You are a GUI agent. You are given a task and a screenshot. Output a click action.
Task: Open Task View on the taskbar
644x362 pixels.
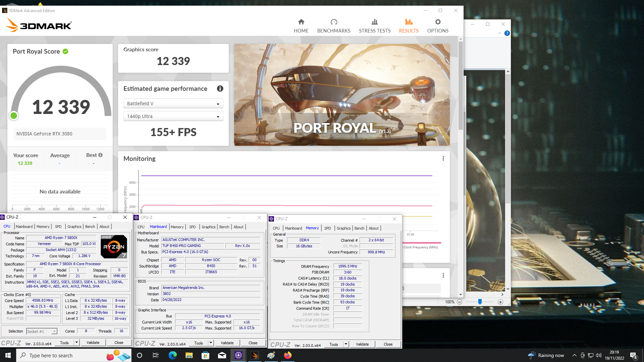[155, 355]
